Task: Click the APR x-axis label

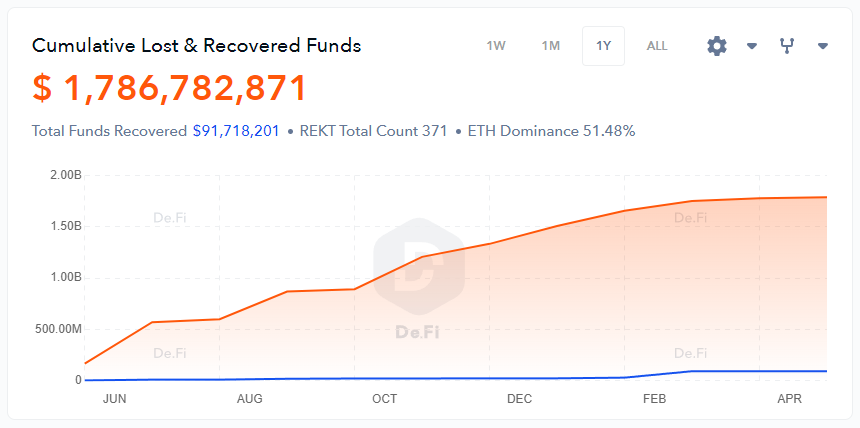Action: pyautogui.click(x=789, y=399)
